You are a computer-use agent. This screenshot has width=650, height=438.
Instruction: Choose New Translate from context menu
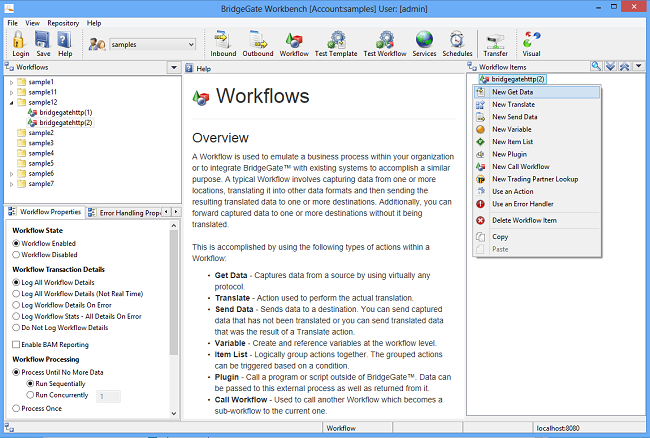pos(513,104)
